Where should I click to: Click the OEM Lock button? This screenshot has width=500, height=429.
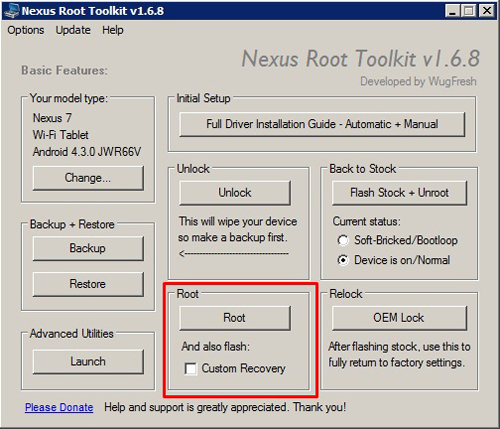(399, 318)
